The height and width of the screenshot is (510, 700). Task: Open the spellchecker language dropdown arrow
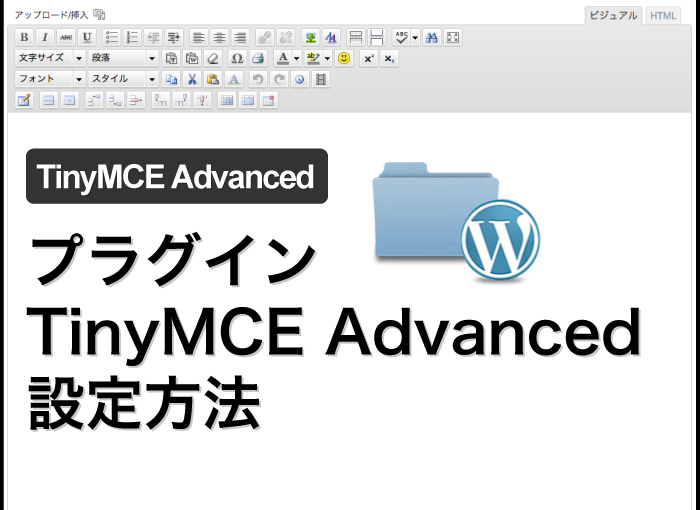pos(415,38)
